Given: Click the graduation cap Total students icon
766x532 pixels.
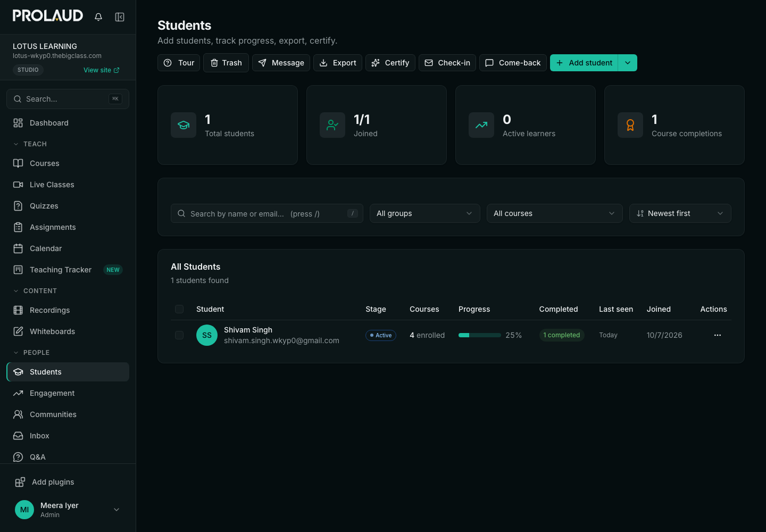Looking at the screenshot, I should click(184, 125).
